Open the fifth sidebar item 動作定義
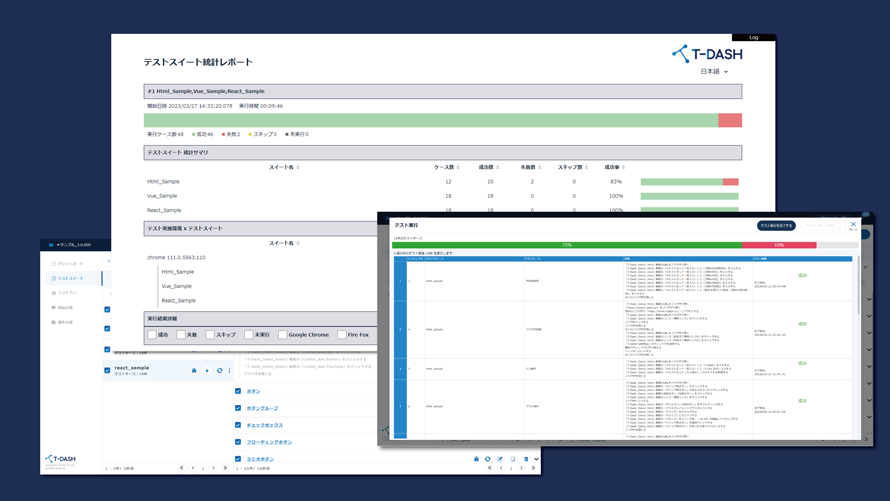 point(62,322)
